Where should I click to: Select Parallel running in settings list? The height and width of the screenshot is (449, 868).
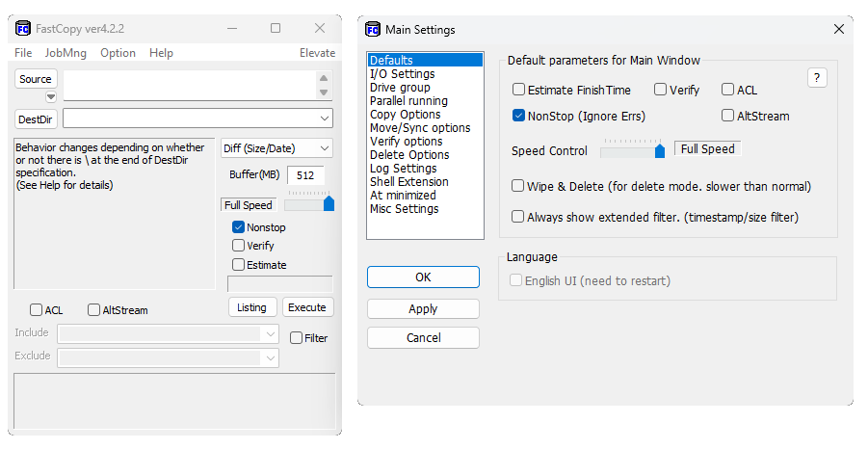tap(425, 101)
